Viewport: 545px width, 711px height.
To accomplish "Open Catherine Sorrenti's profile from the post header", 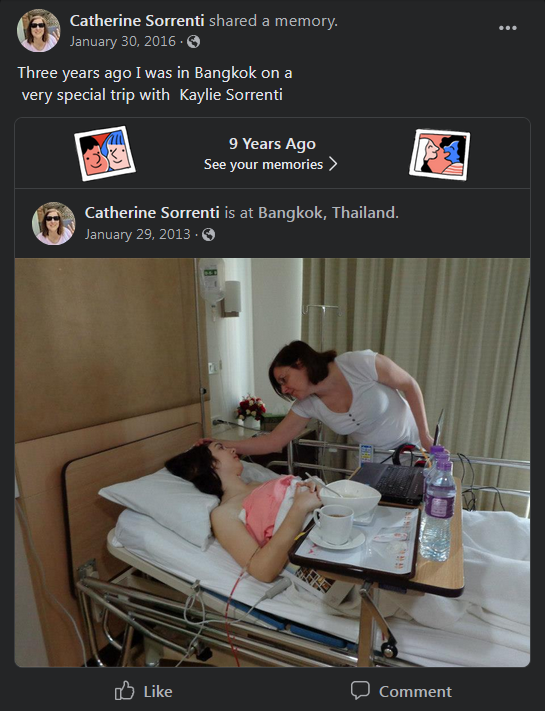I will click(x=137, y=20).
